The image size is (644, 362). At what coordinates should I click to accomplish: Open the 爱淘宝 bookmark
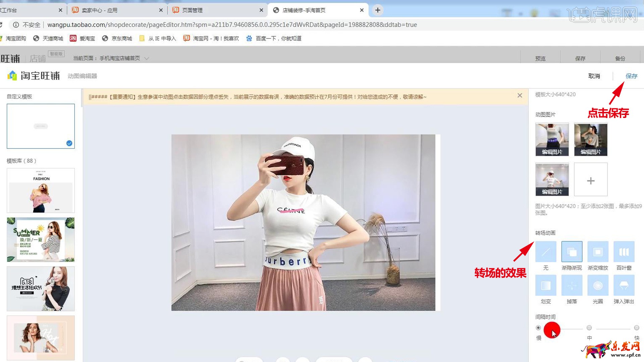click(82, 39)
